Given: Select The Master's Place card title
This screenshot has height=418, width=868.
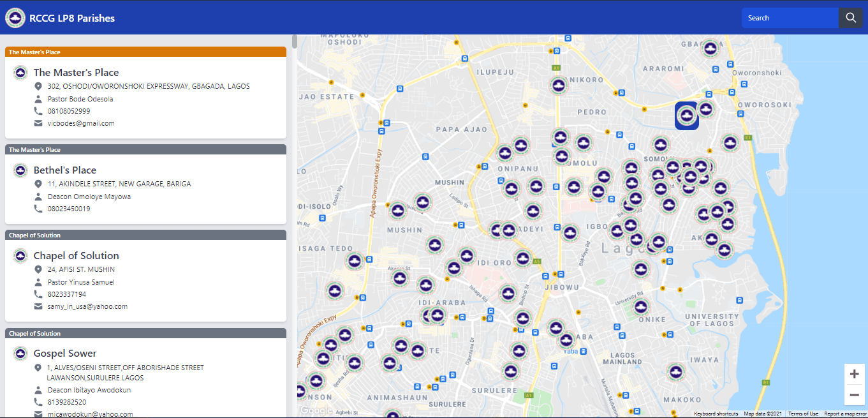Looking at the screenshot, I should [76, 73].
